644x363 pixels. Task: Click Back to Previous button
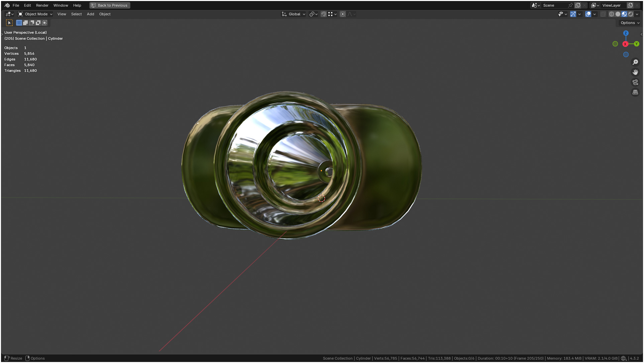pos(109,5)
